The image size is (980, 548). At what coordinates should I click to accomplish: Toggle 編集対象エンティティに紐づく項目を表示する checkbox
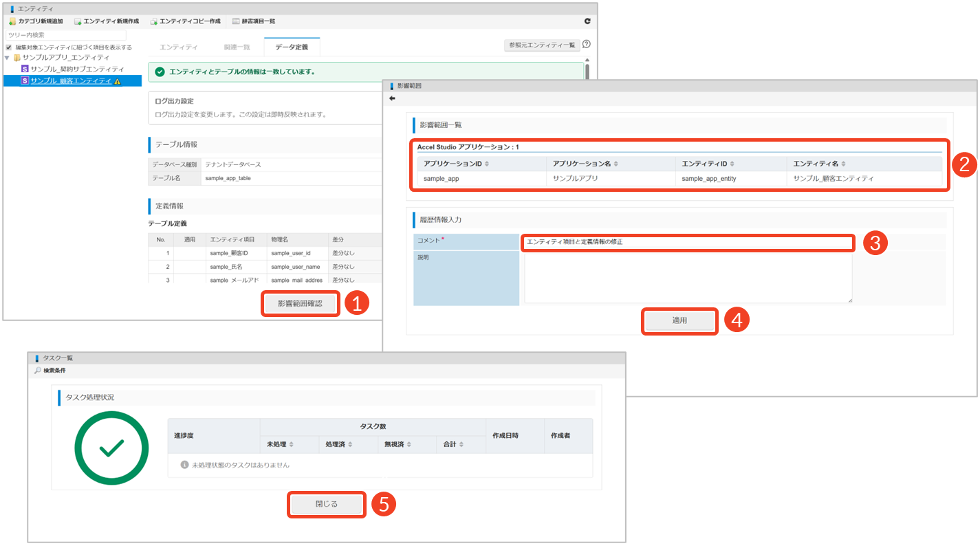[9, 47]
